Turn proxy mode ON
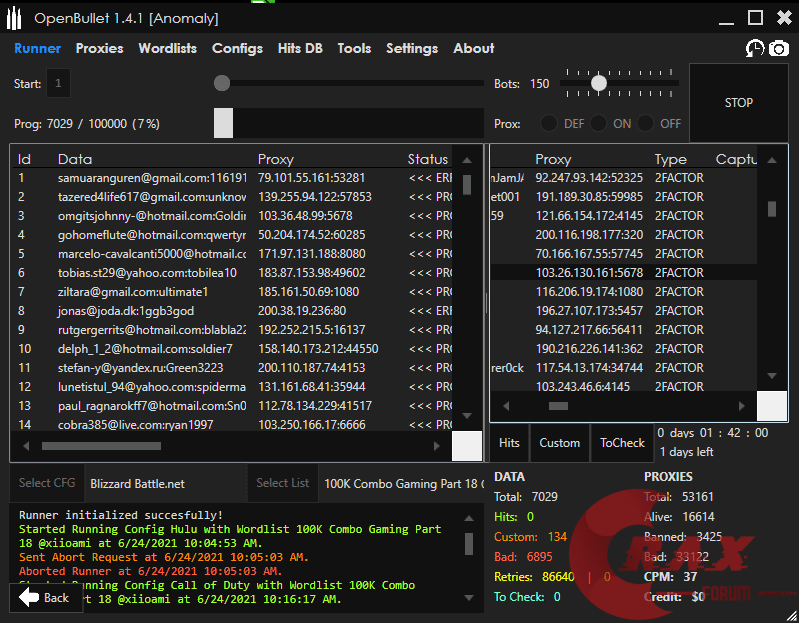The height and width of the screenshot is (623, 799). coord(598,123)
